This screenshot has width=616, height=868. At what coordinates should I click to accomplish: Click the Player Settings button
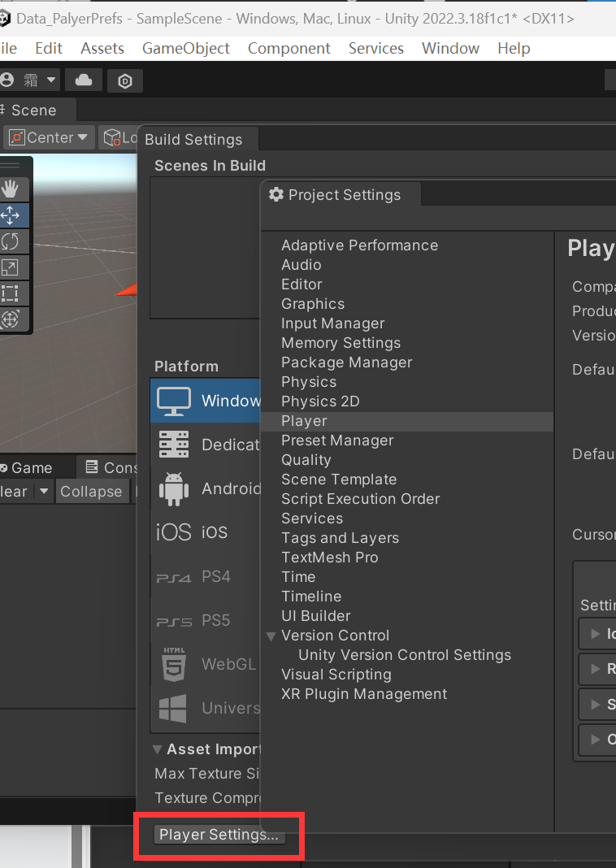219,834
